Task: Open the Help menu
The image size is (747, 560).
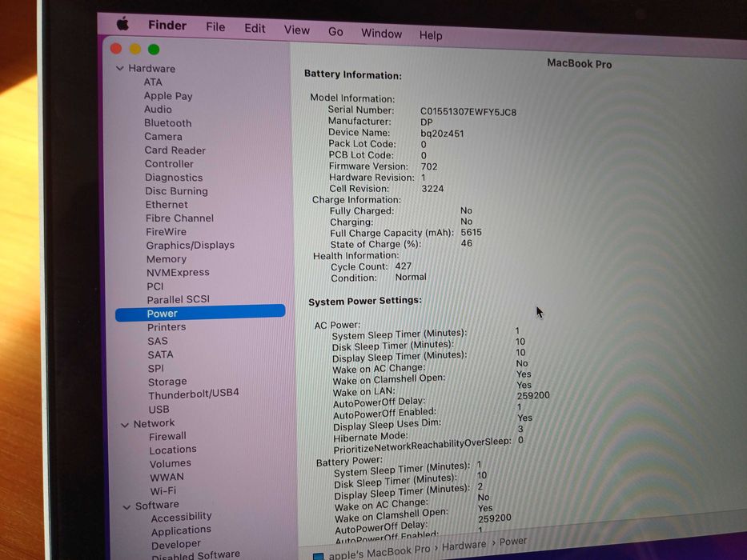Action: (x=431, y=35)
